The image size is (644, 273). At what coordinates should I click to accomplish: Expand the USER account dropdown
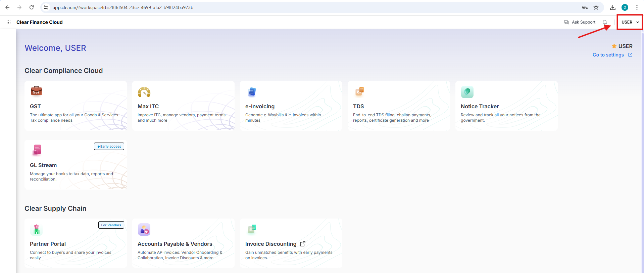(630, 22)
